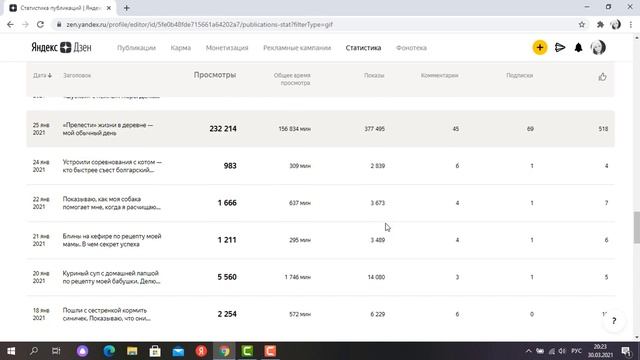The width and height of the screenshot is (640, 360).
Task: Show hidden tray icons chevron
Action: tap(529, 351)
